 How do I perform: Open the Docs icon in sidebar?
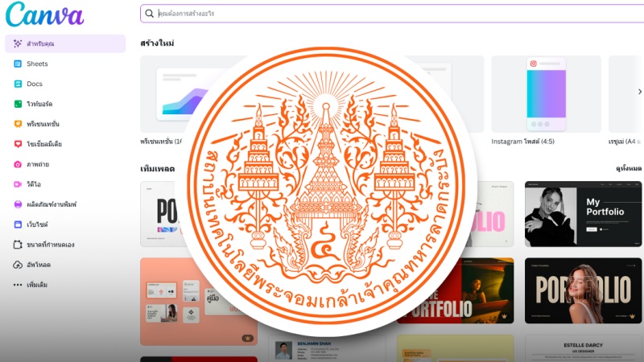18,84
